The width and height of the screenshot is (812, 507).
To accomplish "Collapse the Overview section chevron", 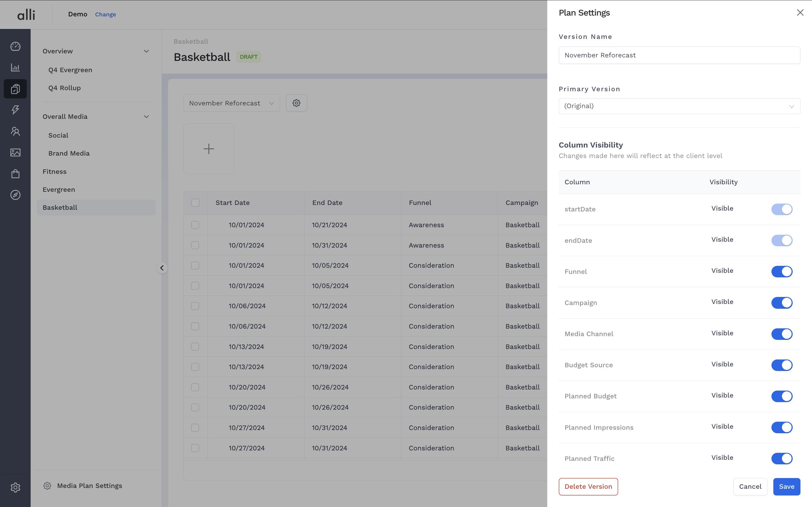I will pyautogui.click(x=146, y=51).
